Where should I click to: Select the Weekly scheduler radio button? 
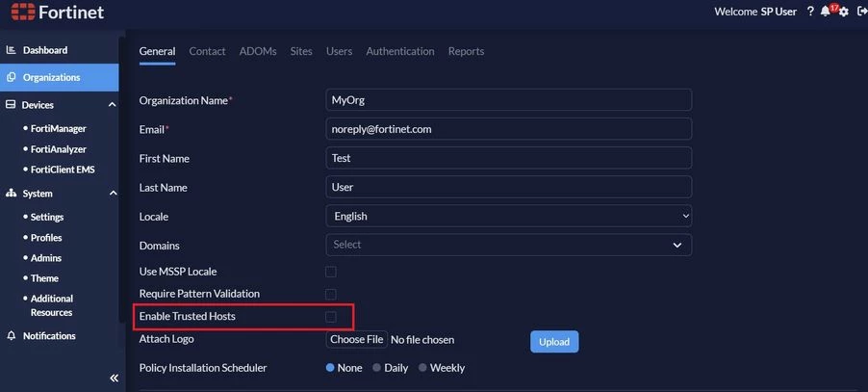point(422,368)
